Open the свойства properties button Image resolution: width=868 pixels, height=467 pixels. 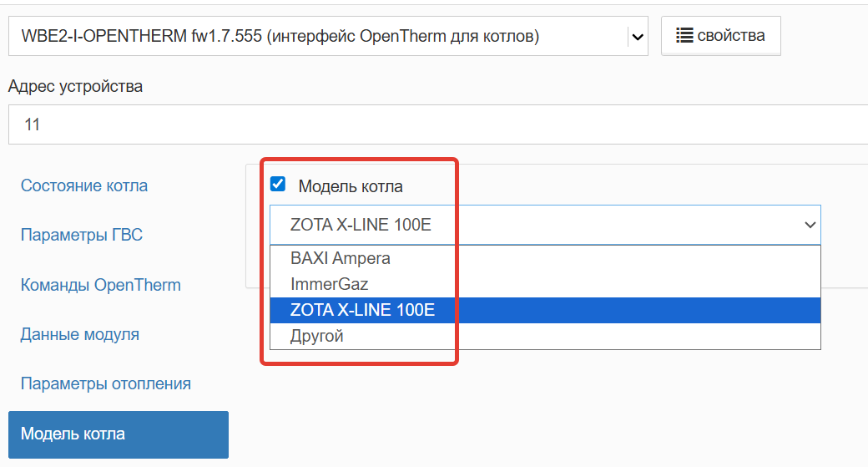click(x=720, y=36)
